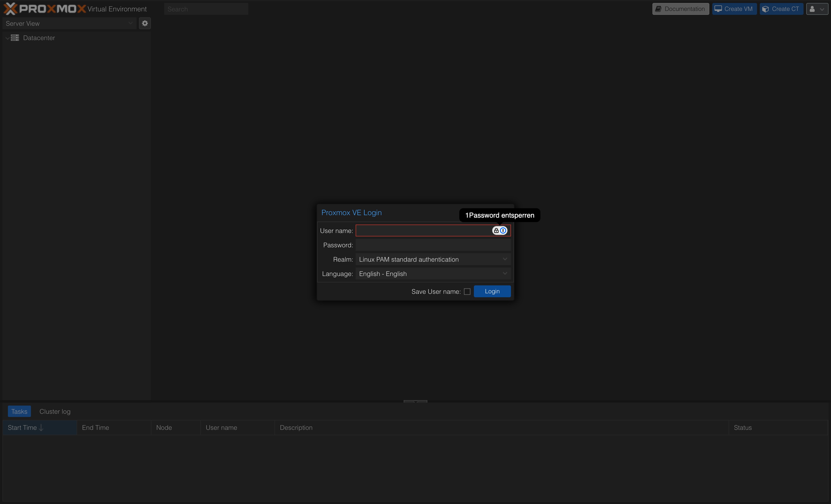Sort by Start Time column header
831x504 pixels.
point(40,428)
